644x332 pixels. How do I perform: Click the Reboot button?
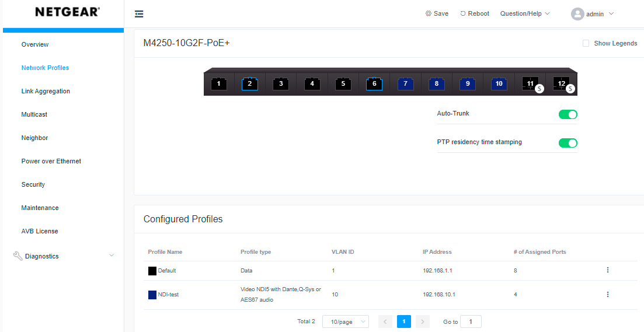pyautogui.click(x=474, y=13)
